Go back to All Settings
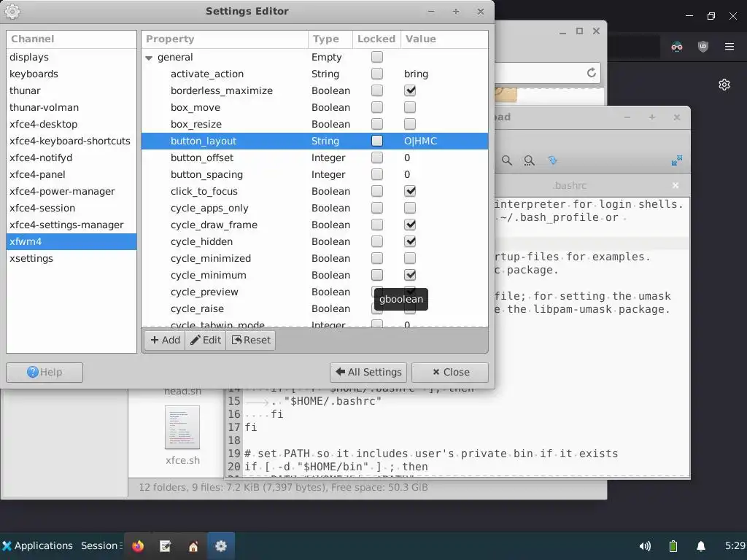This screenshot has height=560, width=747. [368, 372]
